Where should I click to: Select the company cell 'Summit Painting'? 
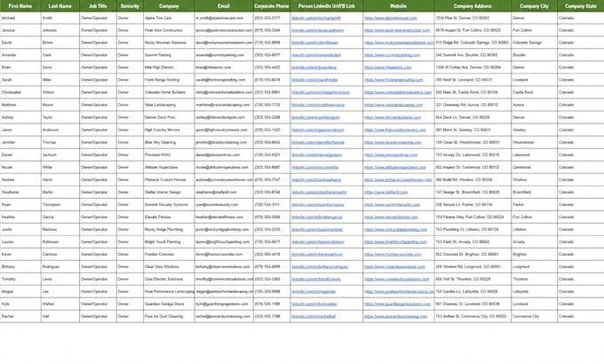click(169, 55)
